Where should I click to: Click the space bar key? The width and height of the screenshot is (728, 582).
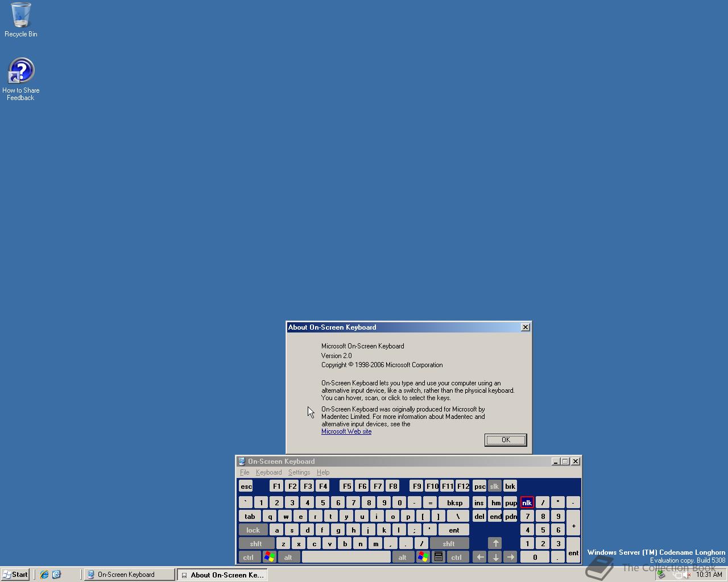pyautogui.click(x=346, y=558)
